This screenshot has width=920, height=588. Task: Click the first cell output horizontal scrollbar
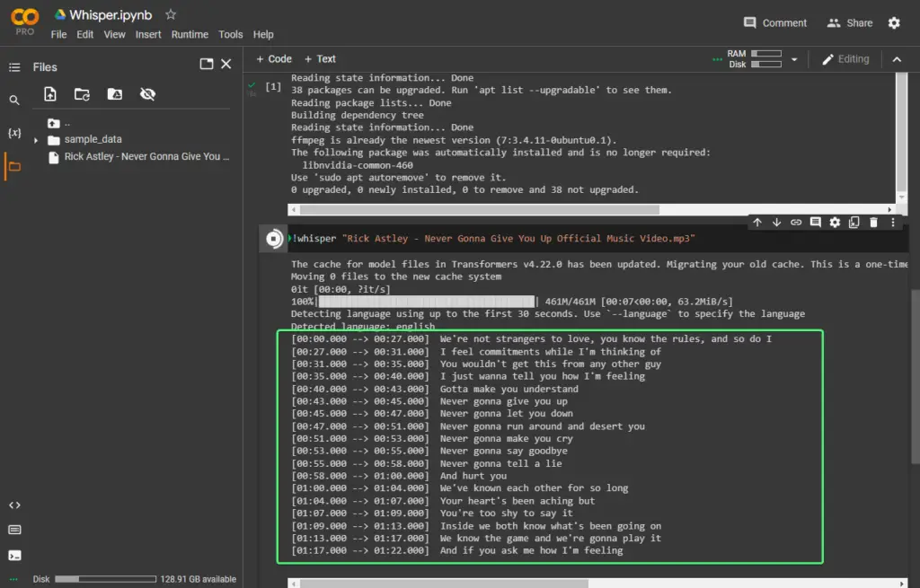(x=480, y=209)
